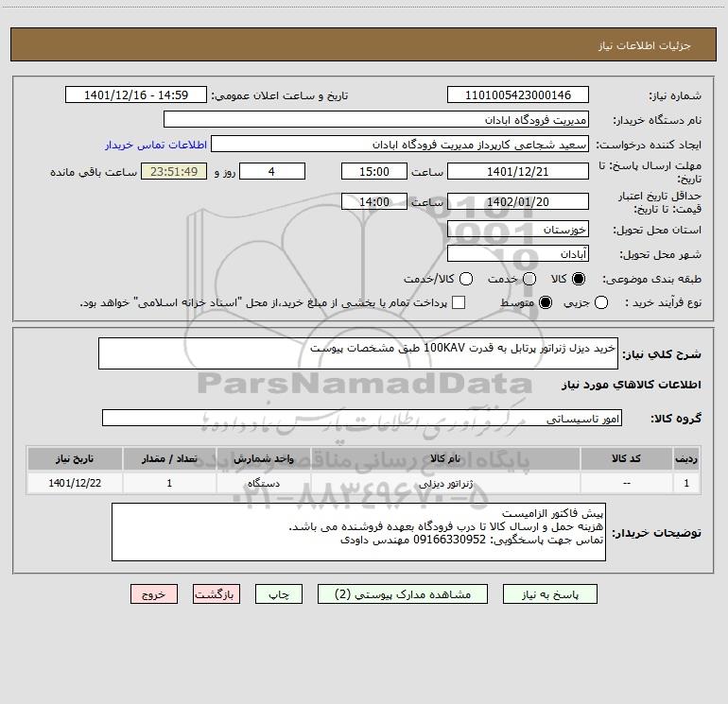Click the گروه کالا امور تاسیساتی field

[362, 418]
